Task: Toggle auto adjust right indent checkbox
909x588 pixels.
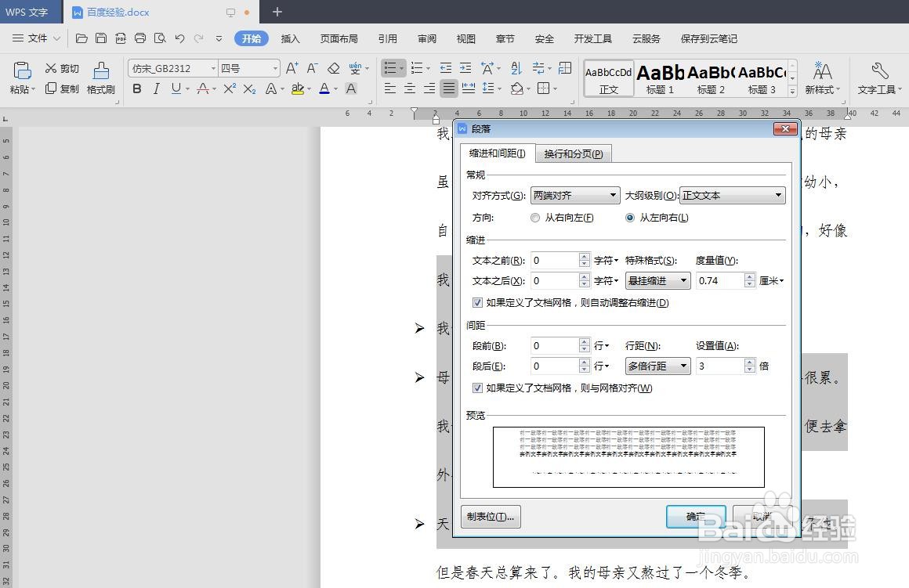Action: pos(477,302)
